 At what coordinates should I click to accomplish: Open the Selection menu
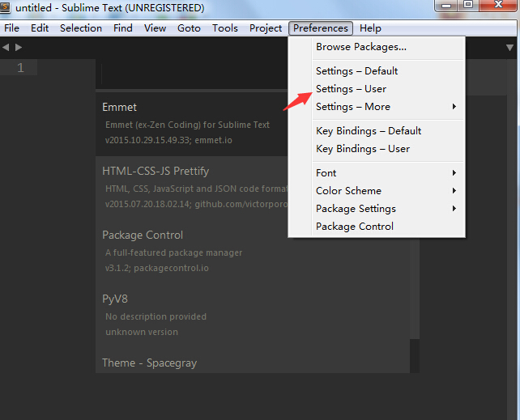[81, 28]
